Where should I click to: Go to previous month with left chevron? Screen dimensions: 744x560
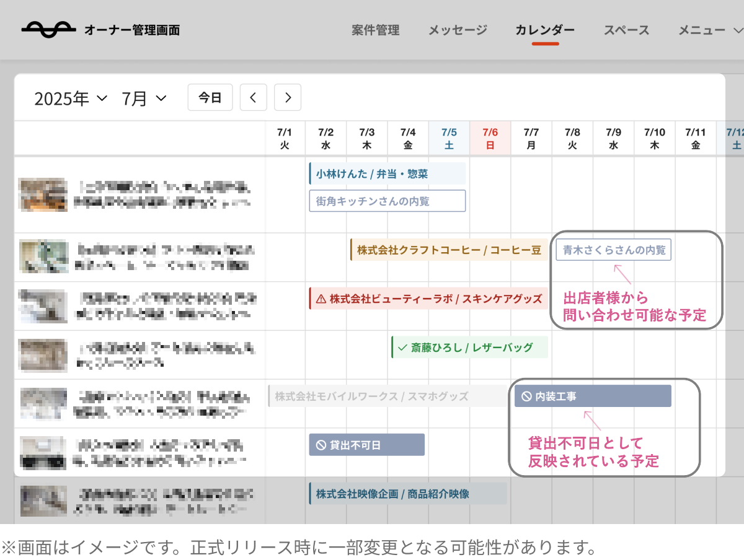253,97
